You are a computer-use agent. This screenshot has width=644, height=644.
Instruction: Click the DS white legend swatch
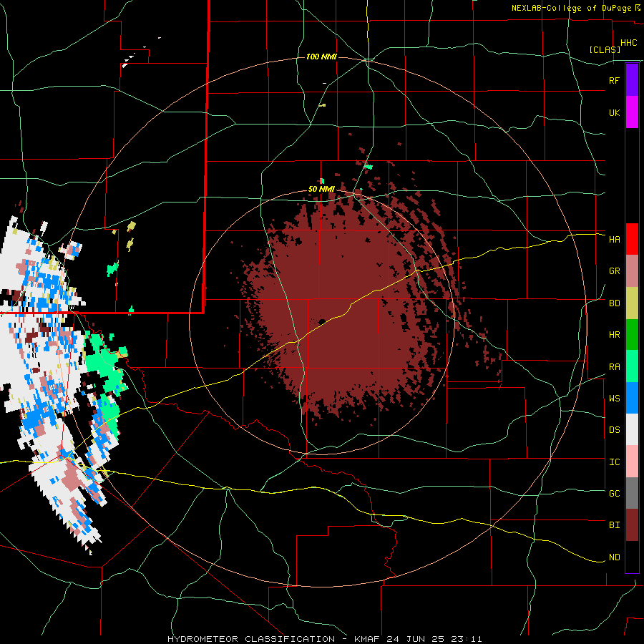pyautogui.click(x=632, y=429)
